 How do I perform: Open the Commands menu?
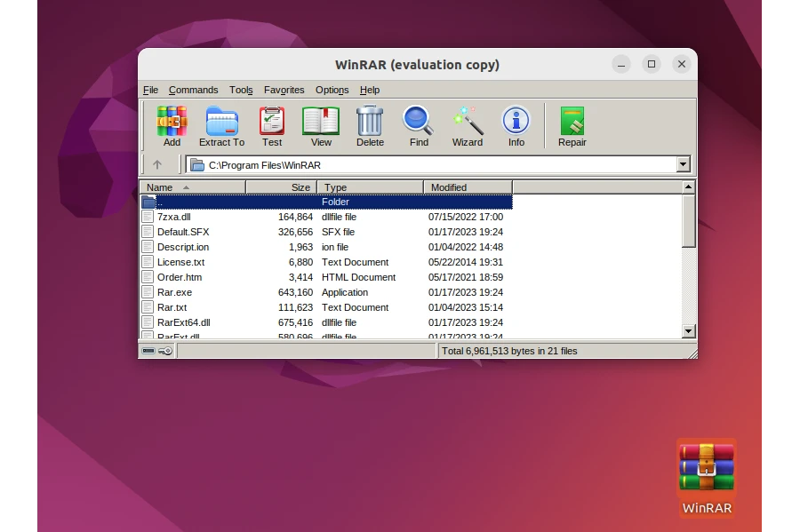click(x=193, y=90)
